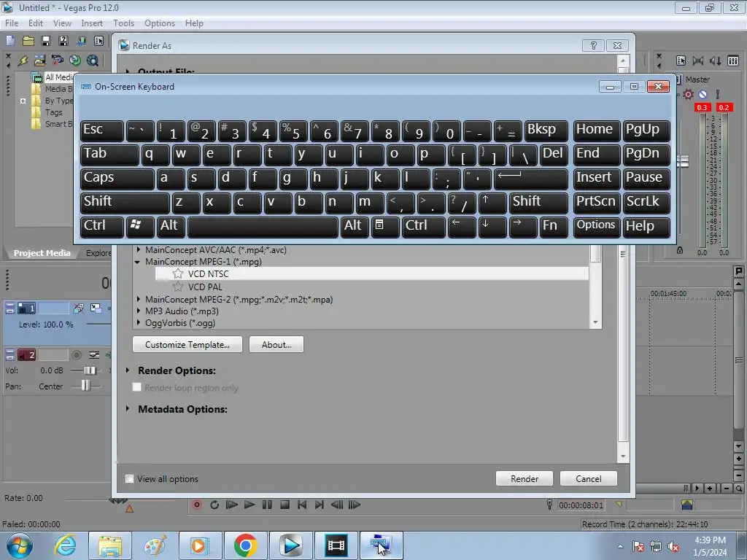Click the Pause button in transport bar
Viewport: 747px width, 560px height.
tap(267, 505)
